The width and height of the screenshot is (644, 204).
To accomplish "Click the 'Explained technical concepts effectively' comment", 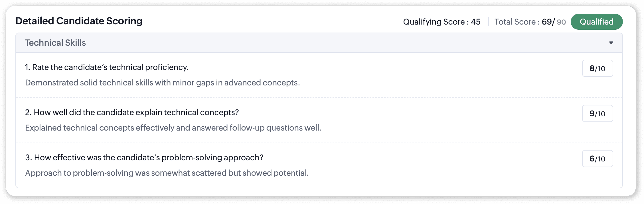I will coord(173,128).
